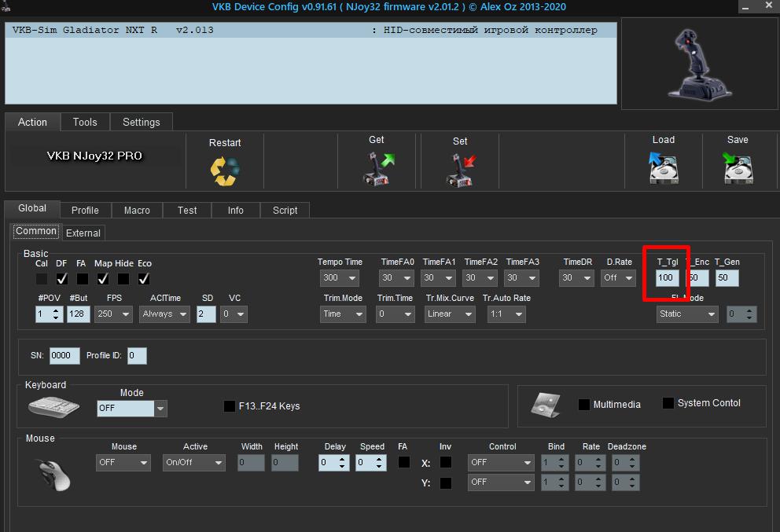Screen dimensions: 780x532
Task: Open the Y axis Control dropdown
Action: (x=501, y=482)
